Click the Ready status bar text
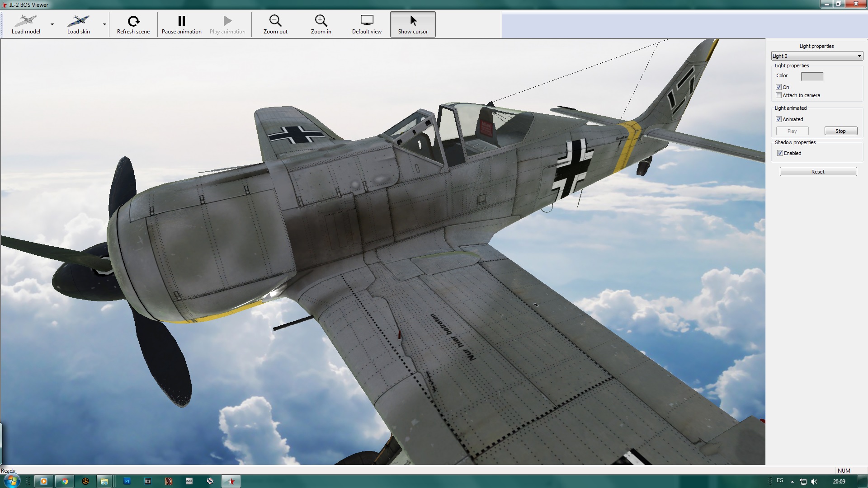Image resolution: width=868 pixels, height=488 pixels. click(8, 470)
